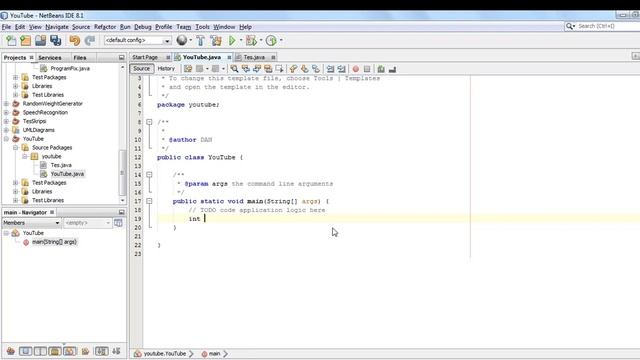Click the Toggle Bookmark icon
Viewport: 640px width, 360px height.
click(316, 69)
